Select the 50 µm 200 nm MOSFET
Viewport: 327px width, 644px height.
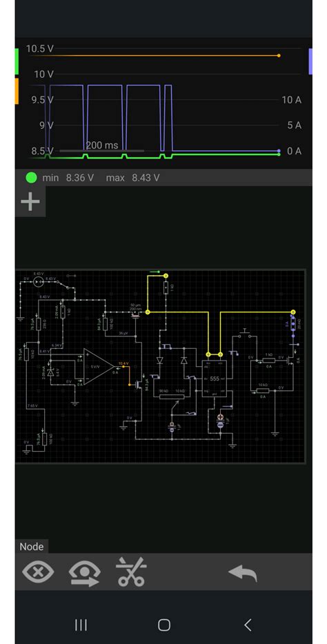coord(135,314)
